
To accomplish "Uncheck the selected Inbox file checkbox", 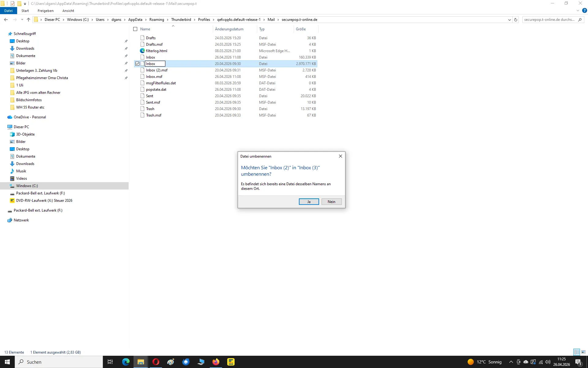I will pos(138,64).
